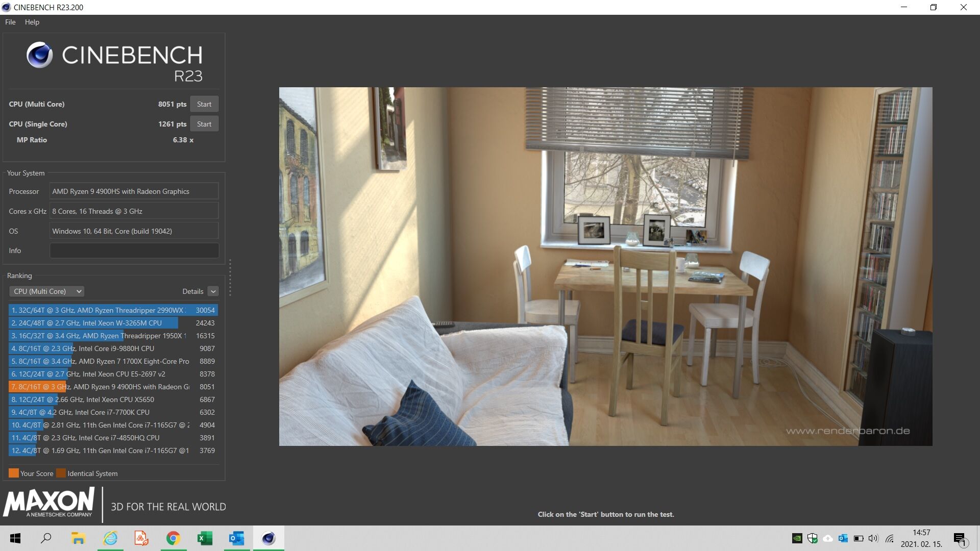This screenshot has width=980, height=551.
Task: Click the Processor name field
Action: pos(134,191)
